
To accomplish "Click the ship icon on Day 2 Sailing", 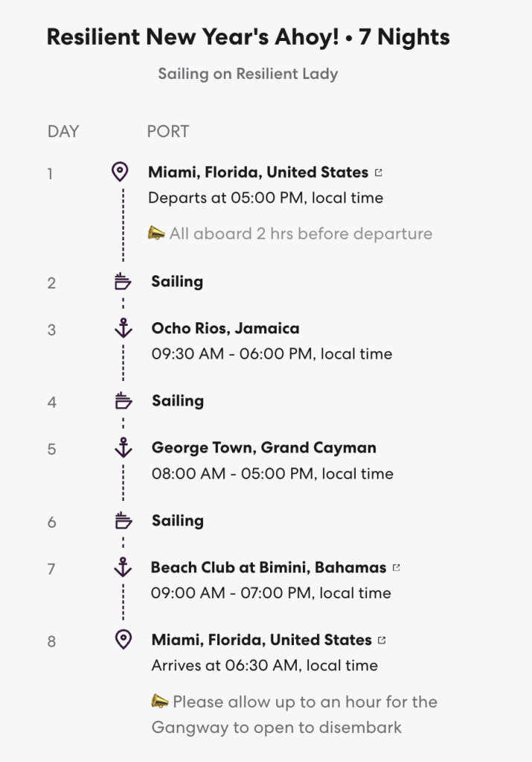I will click(x=123, y=282).
